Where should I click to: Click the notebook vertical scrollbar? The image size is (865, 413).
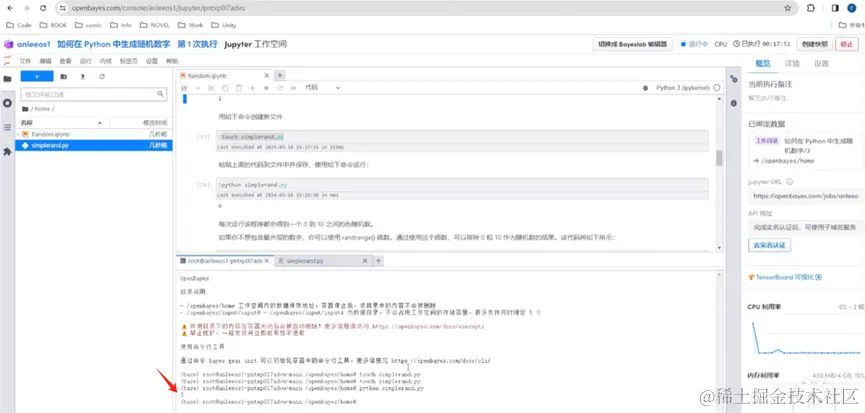coord(719,158)
